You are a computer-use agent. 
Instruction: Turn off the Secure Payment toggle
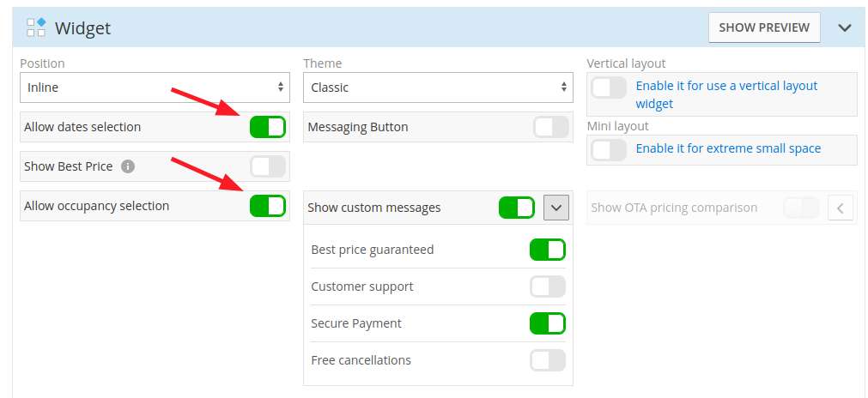coord(548,323)
